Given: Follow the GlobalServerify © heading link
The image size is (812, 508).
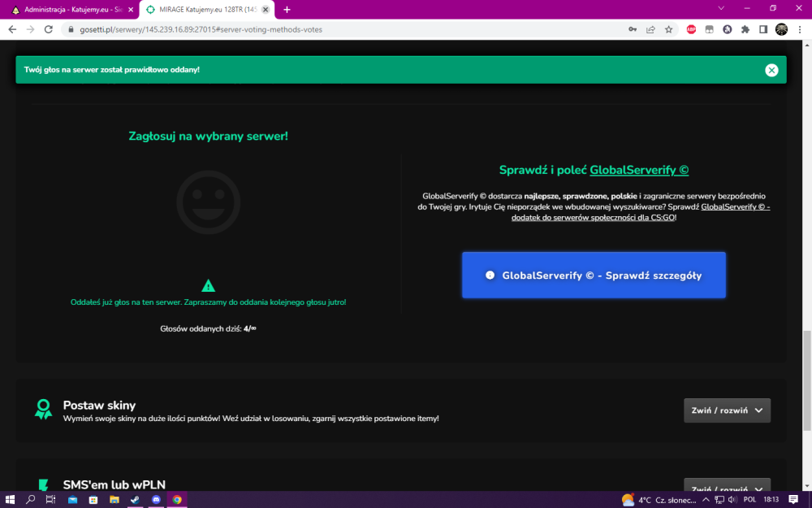Looking at the screenshot, I should (x=639, y=170).
